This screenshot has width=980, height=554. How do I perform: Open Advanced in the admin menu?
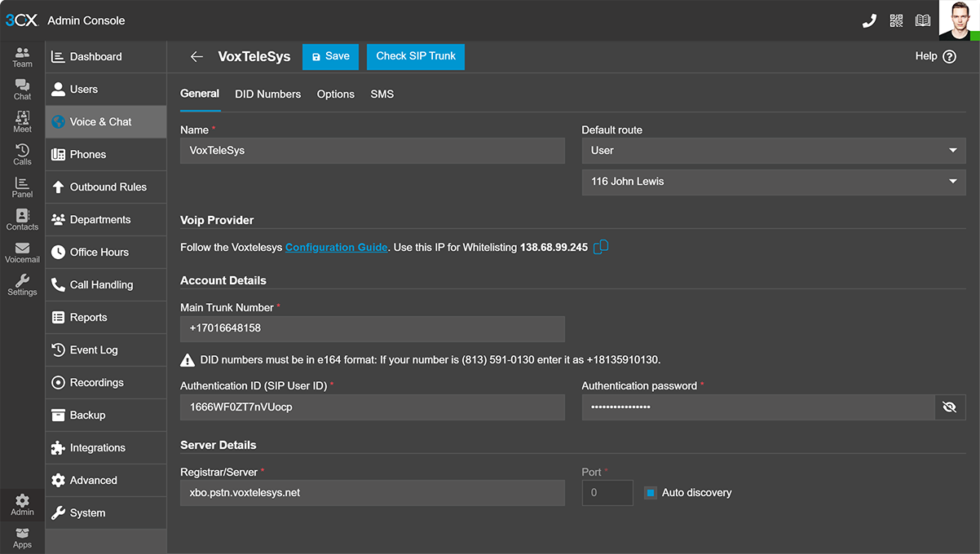click(106, 481)
